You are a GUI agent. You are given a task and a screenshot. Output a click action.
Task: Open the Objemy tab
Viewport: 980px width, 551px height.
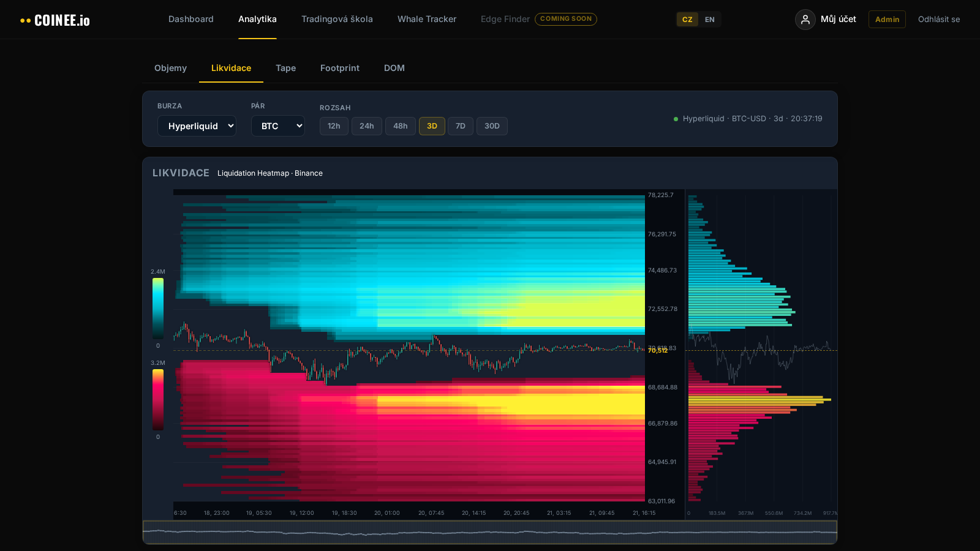170,68
